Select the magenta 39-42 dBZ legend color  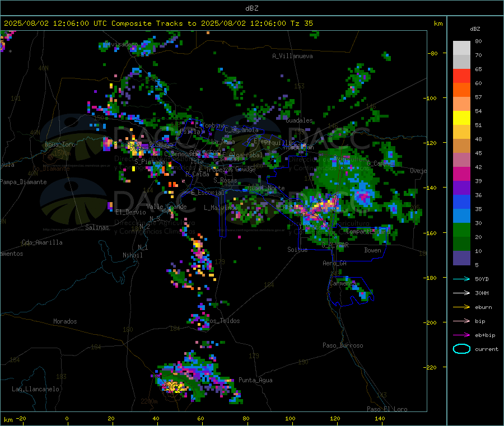pyautogui.click(x=461, y=174)
